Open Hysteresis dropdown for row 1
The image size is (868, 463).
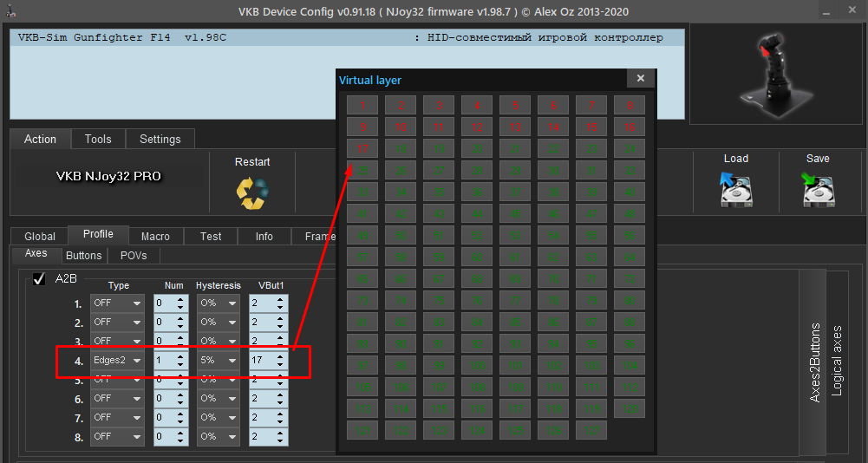tap(219, 303)
